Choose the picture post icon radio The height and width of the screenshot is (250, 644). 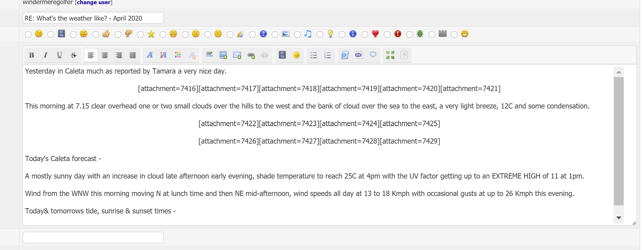coord(275,34)
